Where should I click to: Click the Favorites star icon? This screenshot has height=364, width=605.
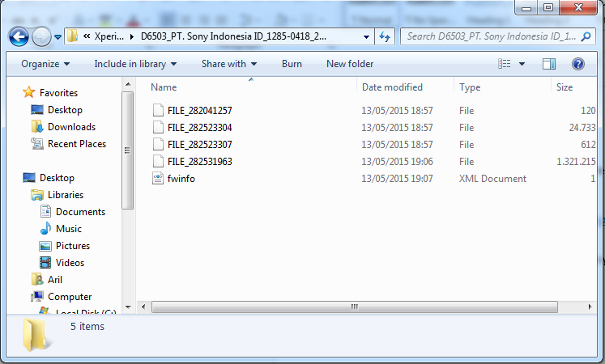28,92
